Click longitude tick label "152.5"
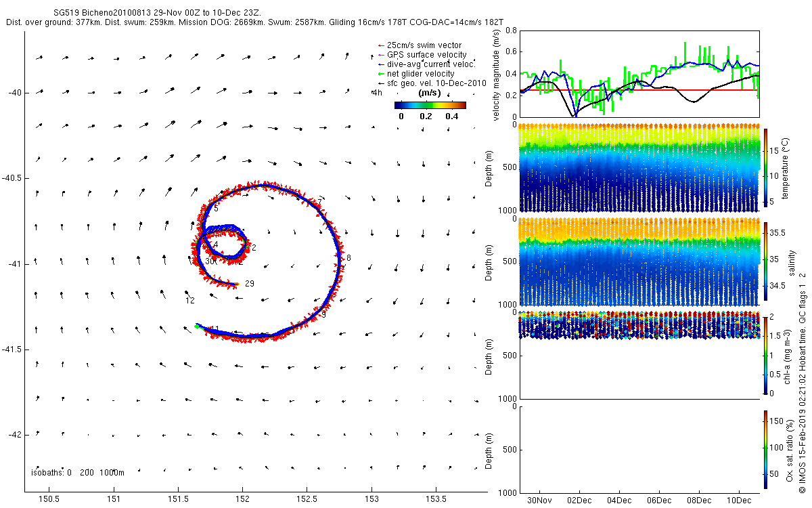This screenshot has width=812, height=508. click(x=307, y=499)
